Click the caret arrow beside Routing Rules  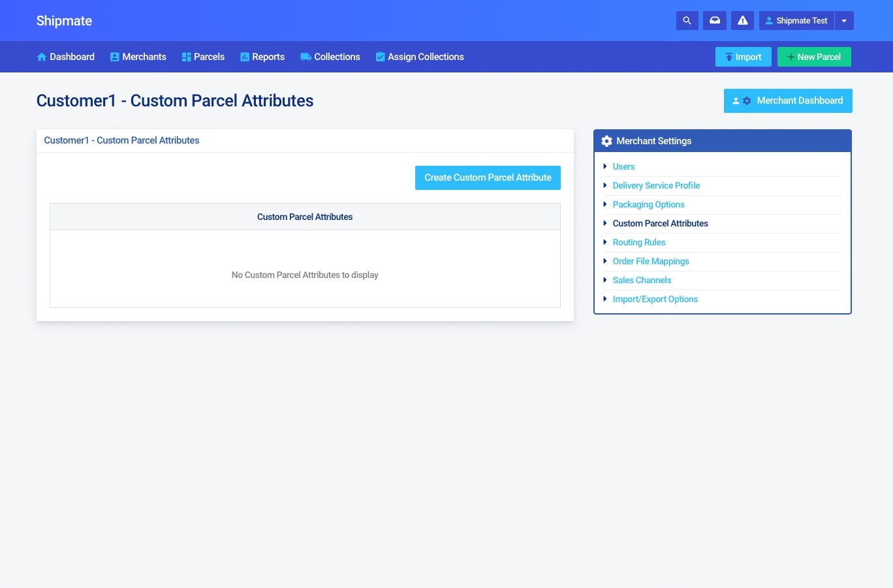tap(605, 242)
